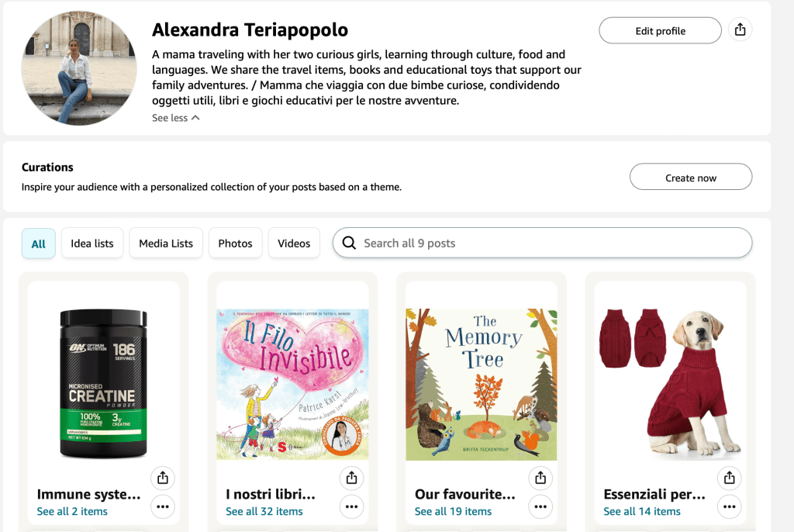Select the All filter tab
Image resolution: width=794 pixels, height=532 pixels.
[x=38, y=244]
